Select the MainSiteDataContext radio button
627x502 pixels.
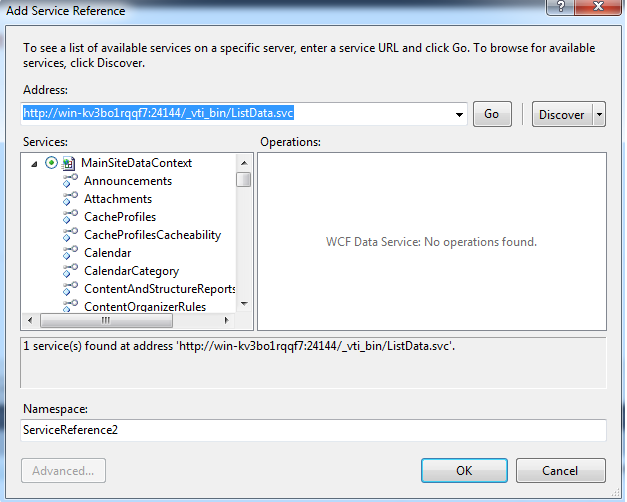pos(51,163)
